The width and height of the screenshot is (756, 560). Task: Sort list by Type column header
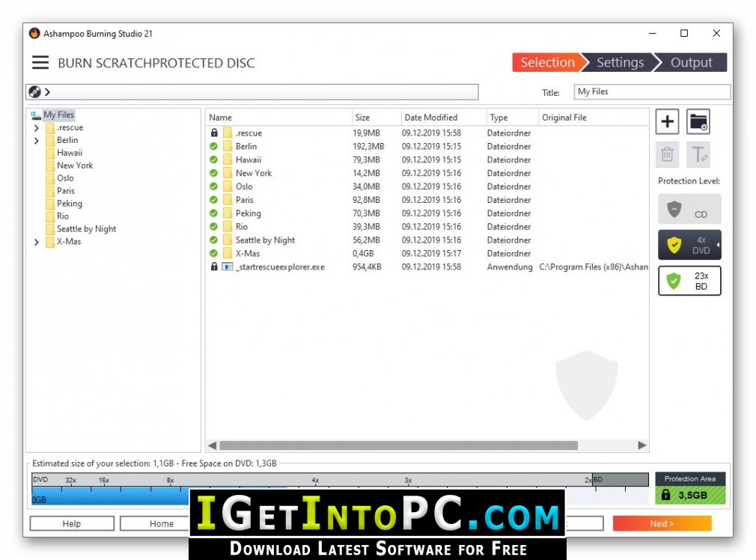[x=512, y=118]
